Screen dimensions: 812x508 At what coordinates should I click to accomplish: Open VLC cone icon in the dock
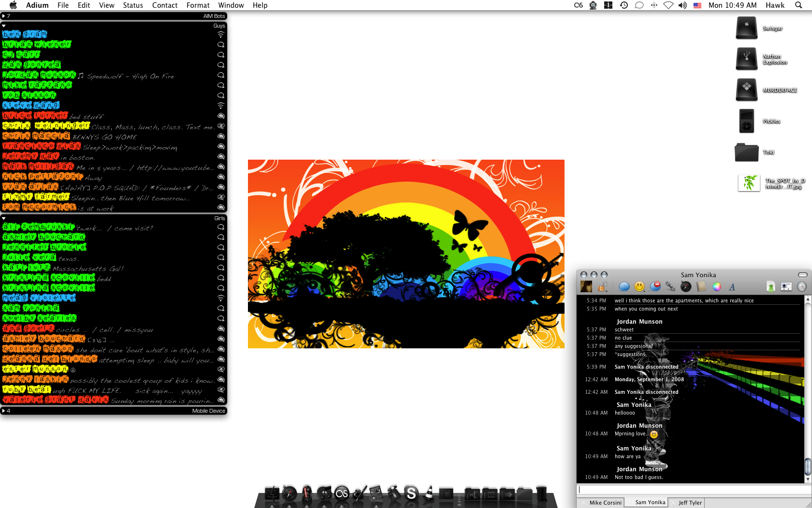[428, 493]
